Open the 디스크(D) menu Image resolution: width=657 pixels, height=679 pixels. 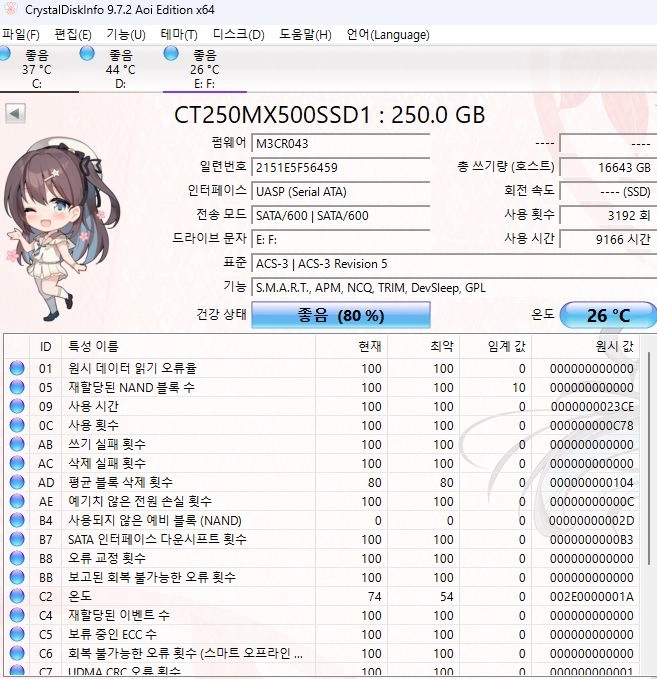pyautogui.click(x=239, y=34)
